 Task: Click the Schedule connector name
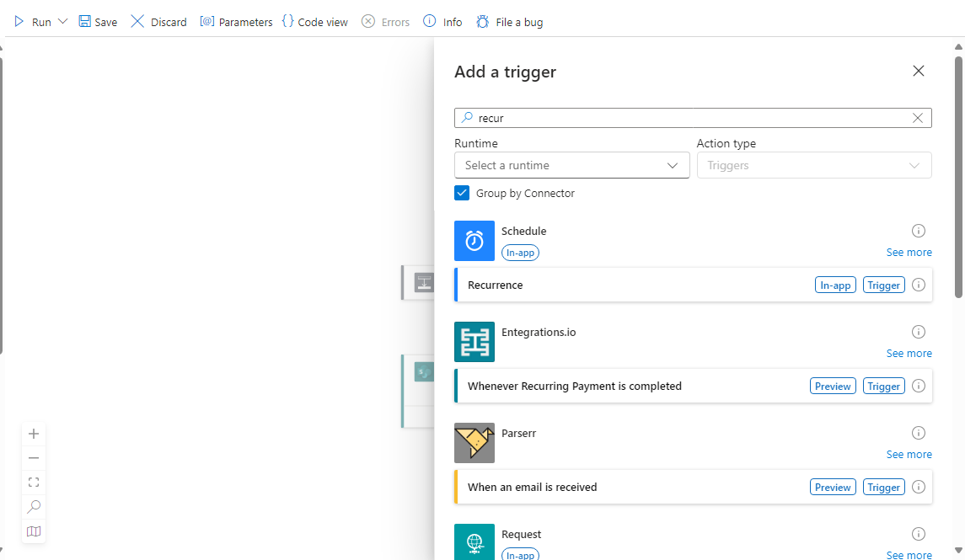click(x=523, y=231)
